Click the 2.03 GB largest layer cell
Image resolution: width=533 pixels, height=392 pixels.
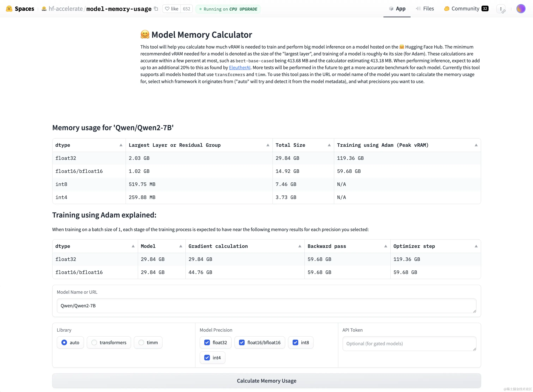point(199,158)
